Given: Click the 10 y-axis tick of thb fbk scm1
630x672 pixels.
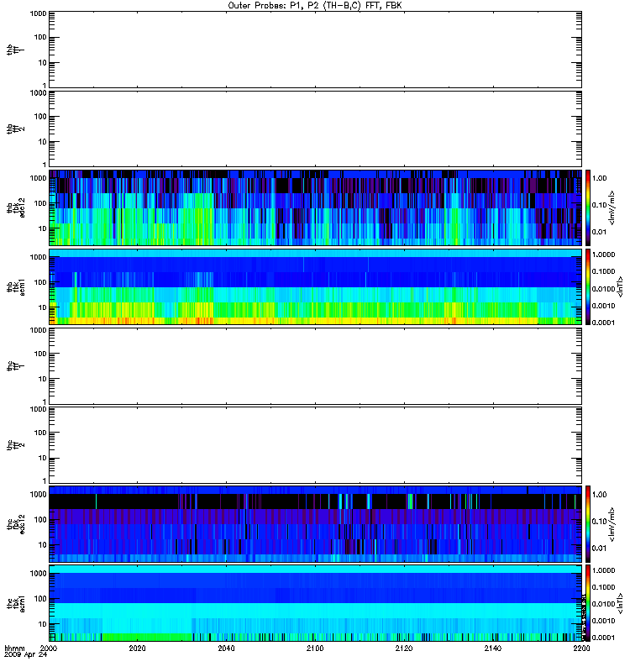Looking at the screenshot, I should pos(42,307).
